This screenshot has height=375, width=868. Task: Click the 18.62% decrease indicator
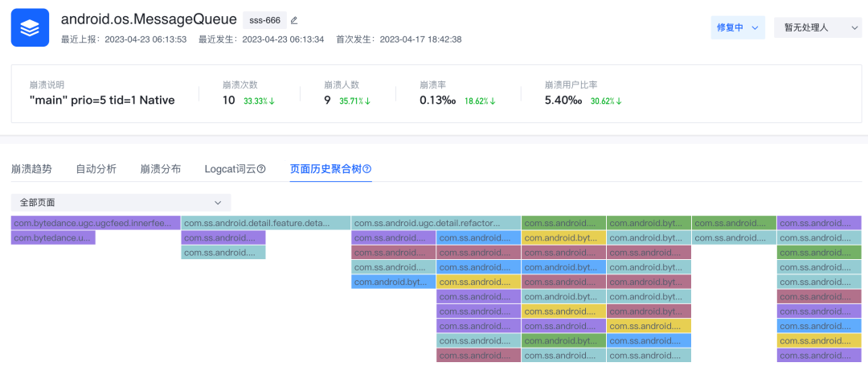coord(480,101)
